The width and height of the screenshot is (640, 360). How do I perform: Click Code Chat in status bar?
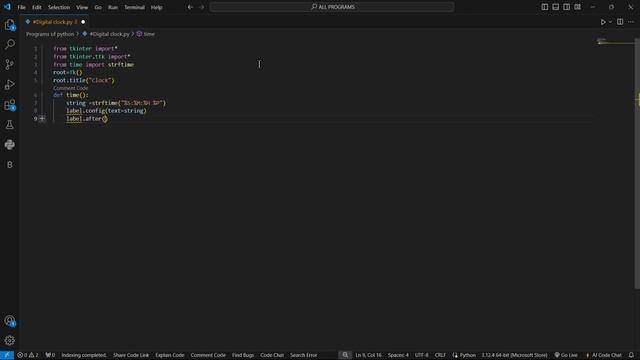[x=272, y=355]
